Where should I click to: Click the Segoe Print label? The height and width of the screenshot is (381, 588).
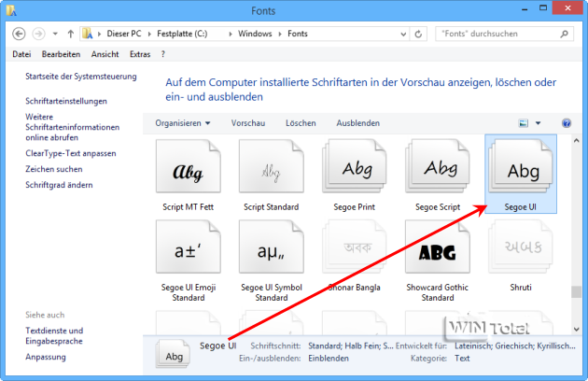pyautogui.click(x=355, y=206)
